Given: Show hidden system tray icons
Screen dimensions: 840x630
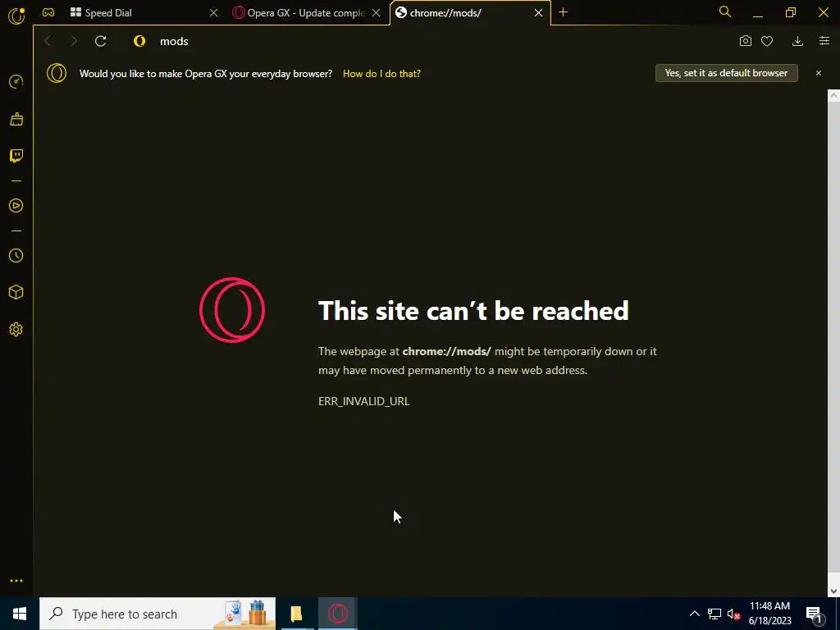Looking at the screenshot, I should [x=694, y=614].
